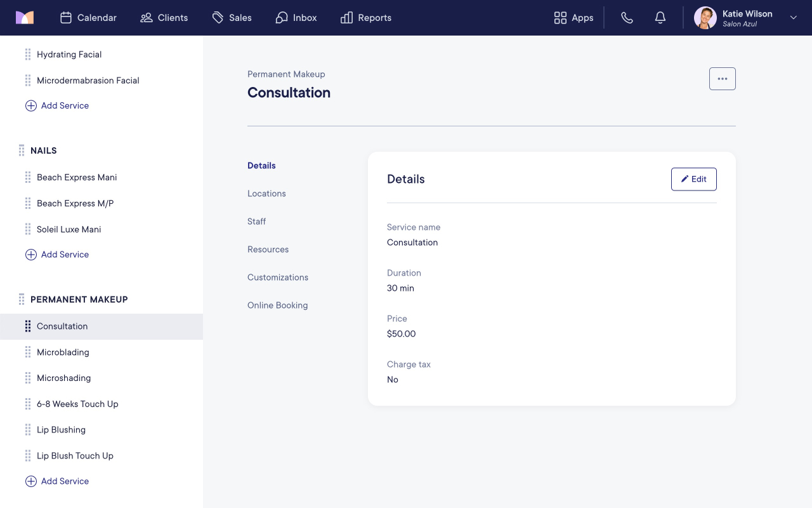Click drag handle of 6-8 Weeks Touch Up
This screenshot has width=812, height=508.
[x=28, y=404]
